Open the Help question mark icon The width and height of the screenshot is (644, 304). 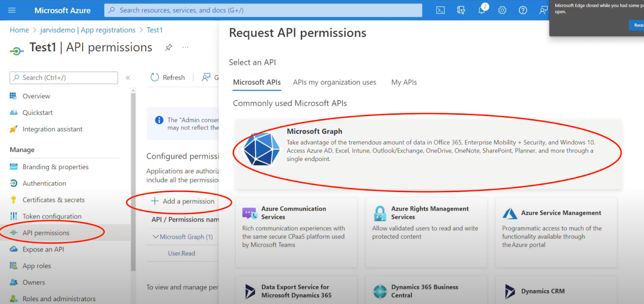click(523, 10)
